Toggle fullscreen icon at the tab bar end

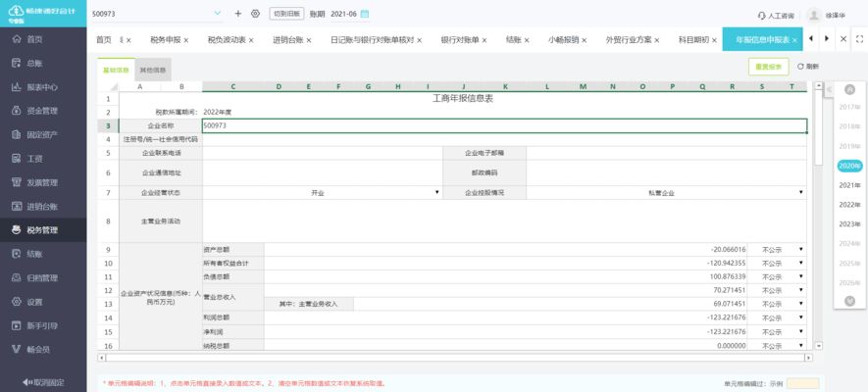[x=859, y=39]
